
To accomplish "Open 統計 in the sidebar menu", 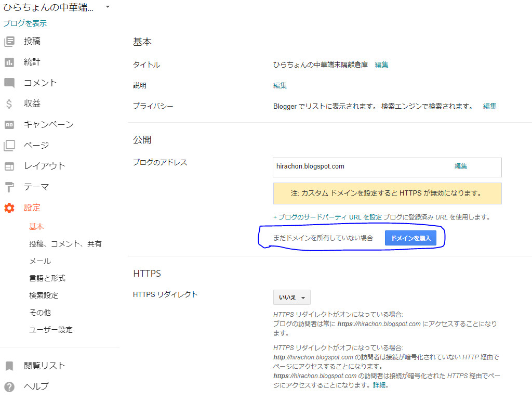I will (32, 62).
